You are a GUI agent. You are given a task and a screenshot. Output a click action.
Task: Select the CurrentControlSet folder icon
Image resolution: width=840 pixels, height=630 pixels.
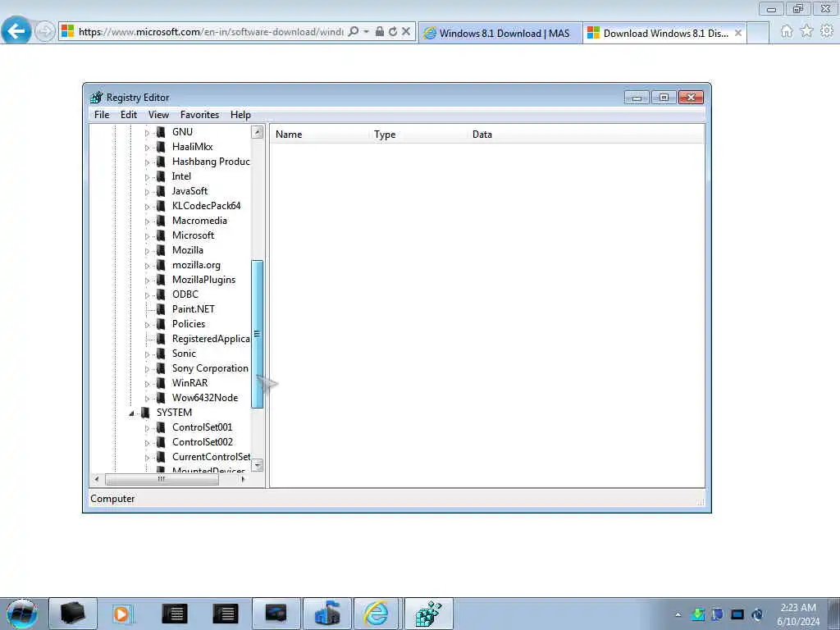click(161, 457)
